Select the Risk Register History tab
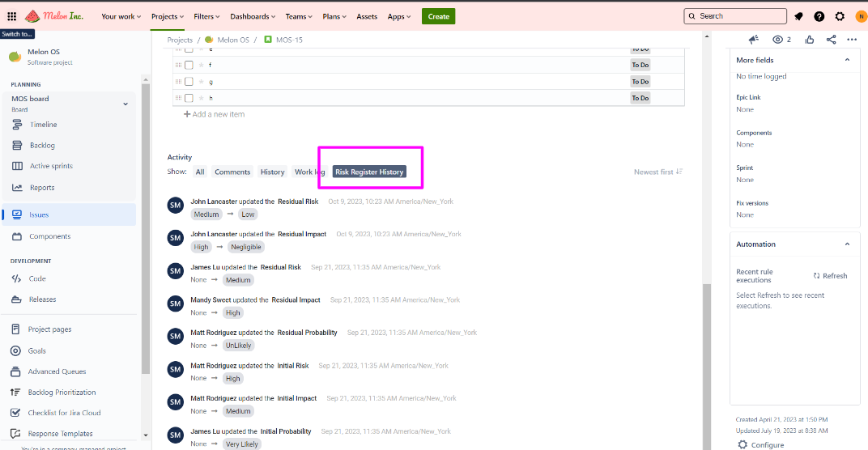Image resolution: width=868 pixels, height=450 pixels. (369, 172)
